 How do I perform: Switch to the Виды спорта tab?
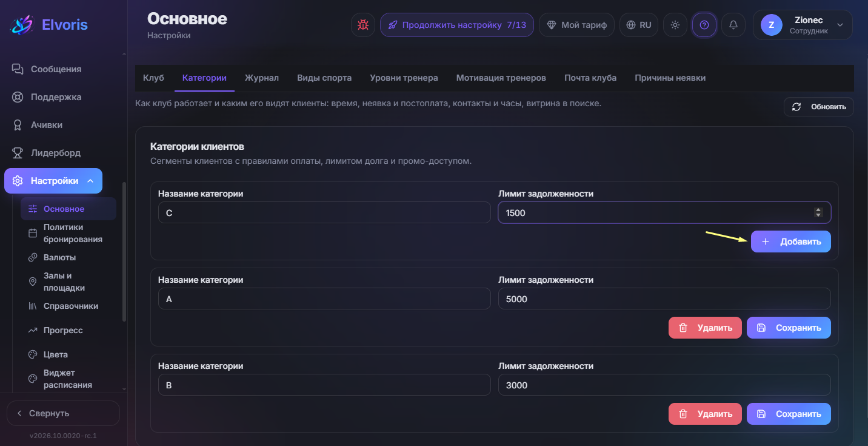pos(324,78)
